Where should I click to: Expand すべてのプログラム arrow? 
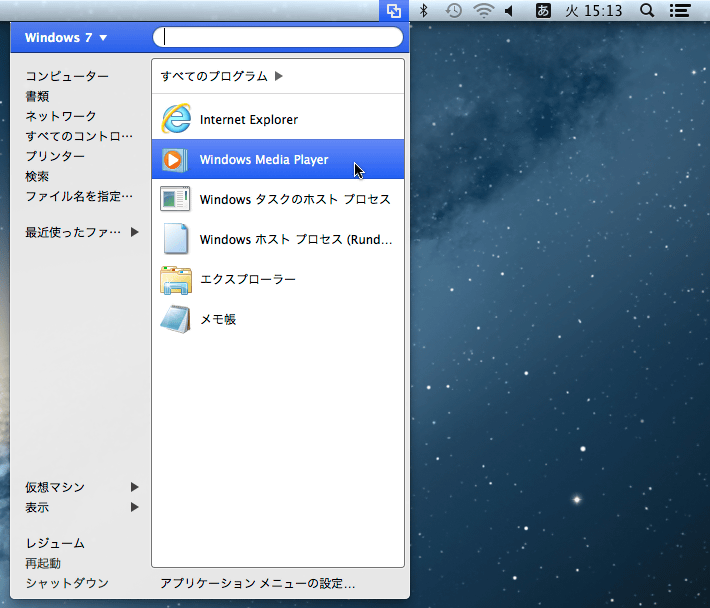(279, 76)
